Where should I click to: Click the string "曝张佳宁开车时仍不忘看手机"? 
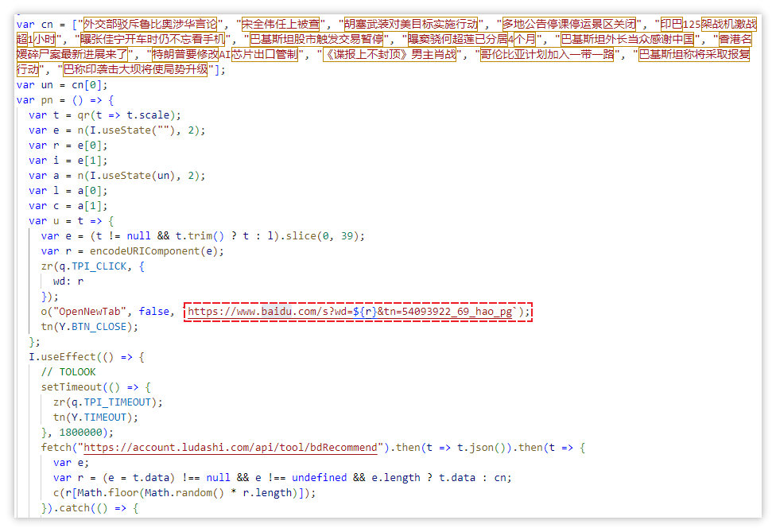[153, 39]
